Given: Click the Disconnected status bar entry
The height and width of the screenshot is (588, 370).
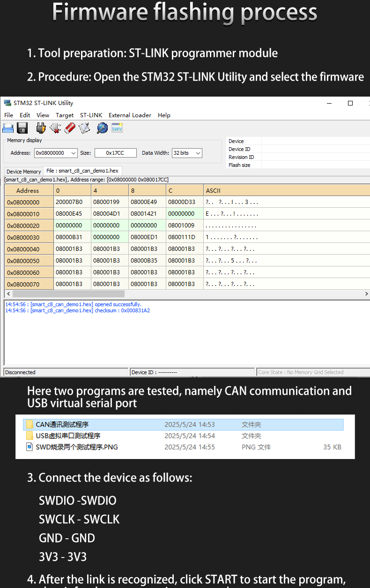Looking at the screenshot, I should pos(66,372).
